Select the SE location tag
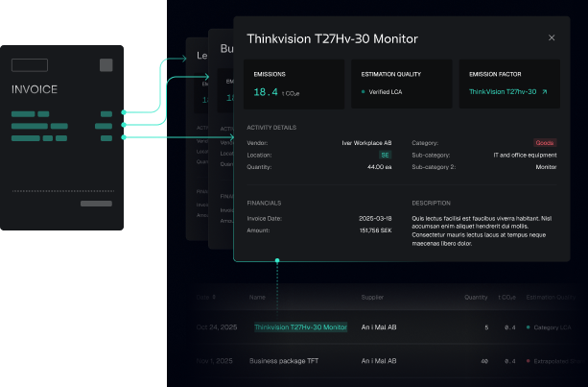588x387 pixels. tap(385, 155)
